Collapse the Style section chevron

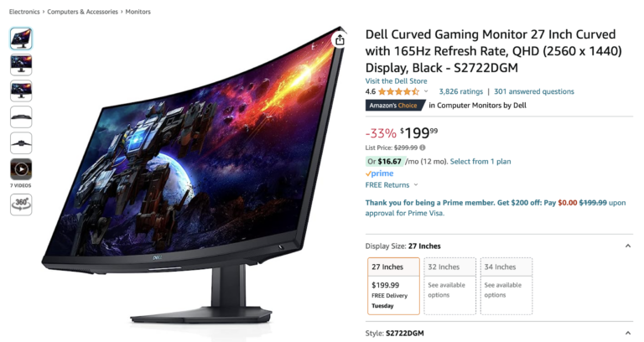click(628, 333)
